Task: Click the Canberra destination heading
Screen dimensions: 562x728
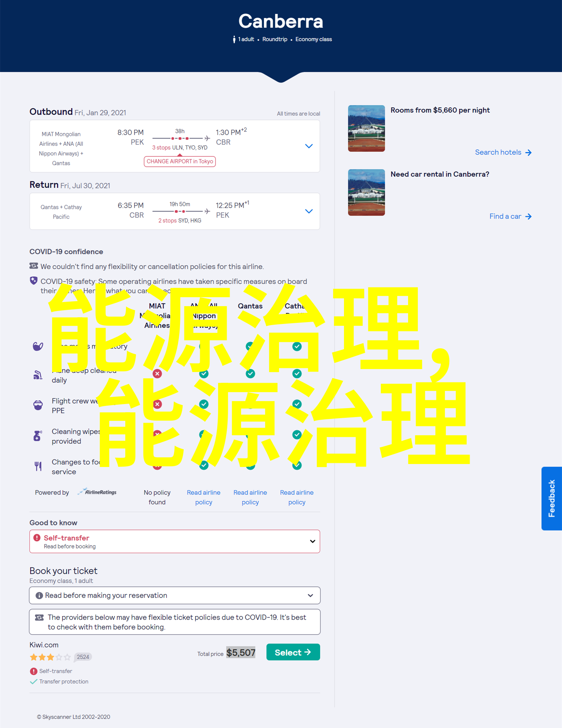Action: pyautogui.click(x=281, y=21)
